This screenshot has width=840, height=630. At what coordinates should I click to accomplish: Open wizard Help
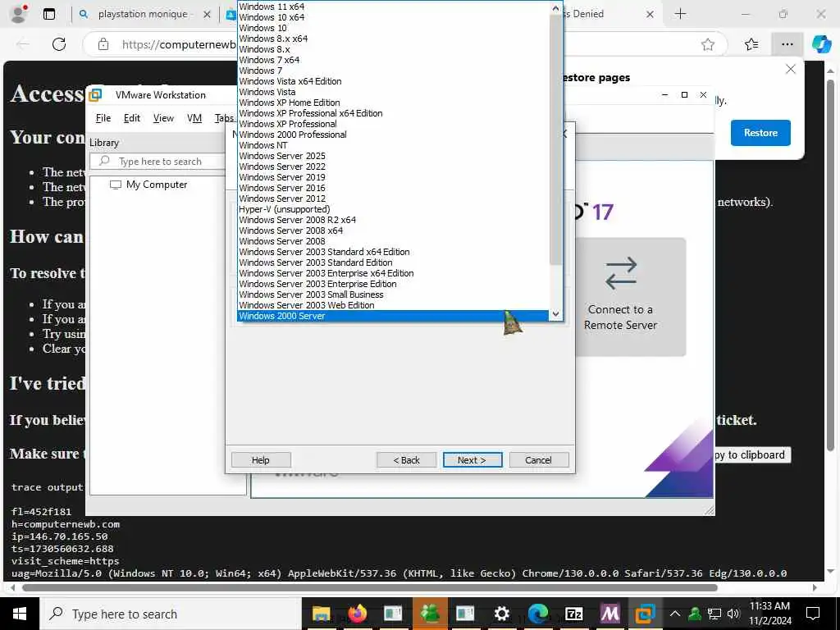point(261,459)
